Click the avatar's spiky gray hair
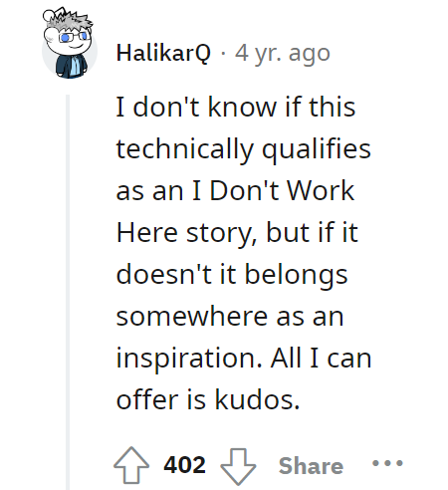This screenshot has width=448, height=490. click(71, 21)
